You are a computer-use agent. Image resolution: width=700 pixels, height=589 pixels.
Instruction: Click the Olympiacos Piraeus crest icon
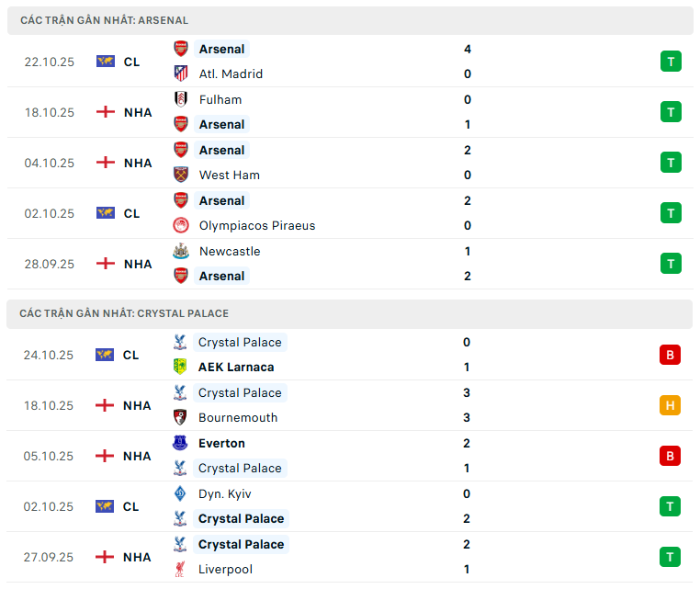[x=181, y=225]
